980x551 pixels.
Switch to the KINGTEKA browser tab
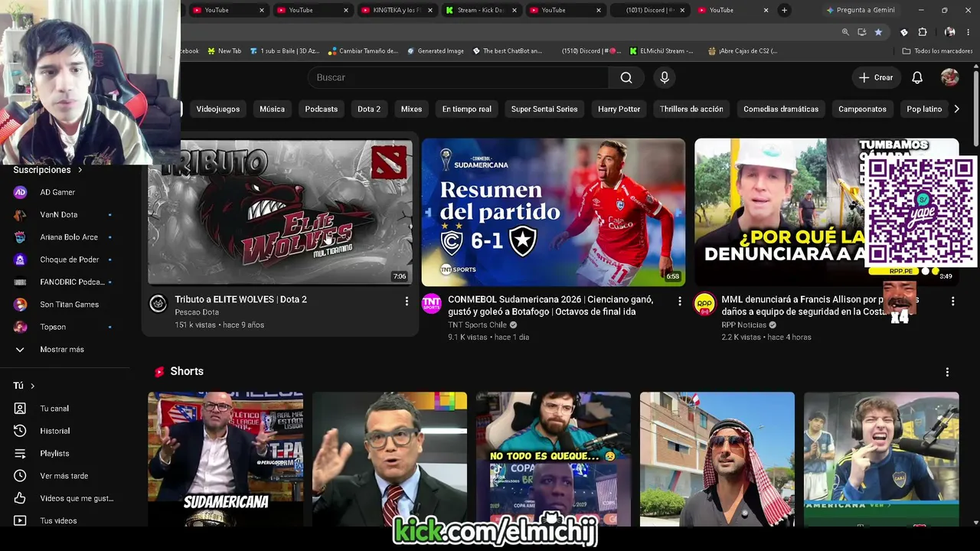[x=395, y=10]
